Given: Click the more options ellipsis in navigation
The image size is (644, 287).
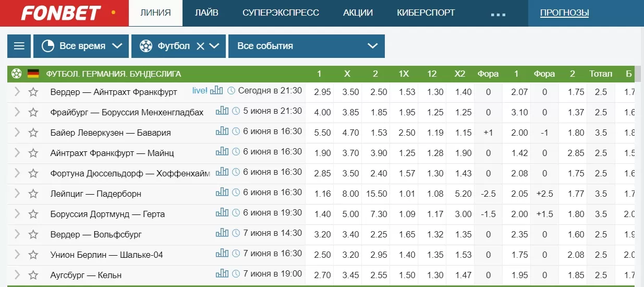Looking at the screenshot, I should point(498,14).
